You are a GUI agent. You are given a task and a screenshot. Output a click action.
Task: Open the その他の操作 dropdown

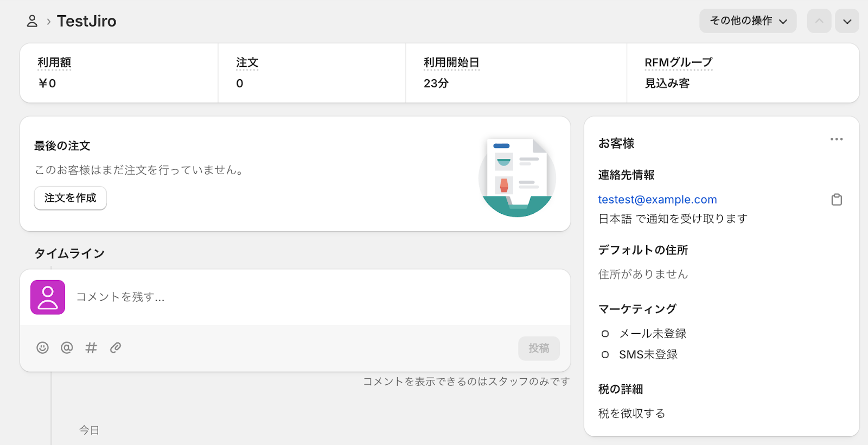pos(748,21)
